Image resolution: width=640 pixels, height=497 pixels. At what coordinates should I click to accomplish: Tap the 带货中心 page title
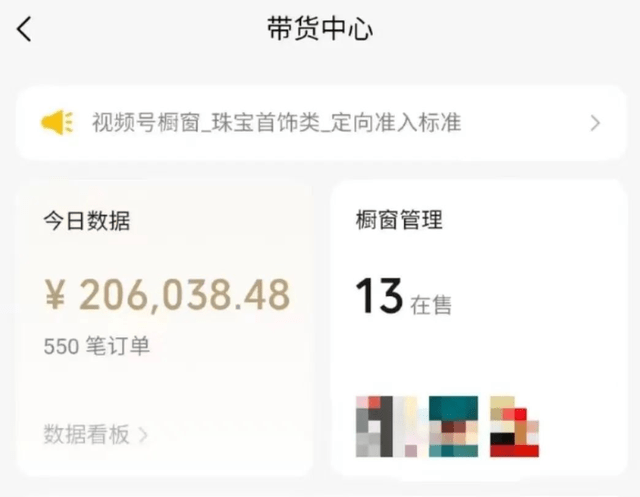(320, 29)
